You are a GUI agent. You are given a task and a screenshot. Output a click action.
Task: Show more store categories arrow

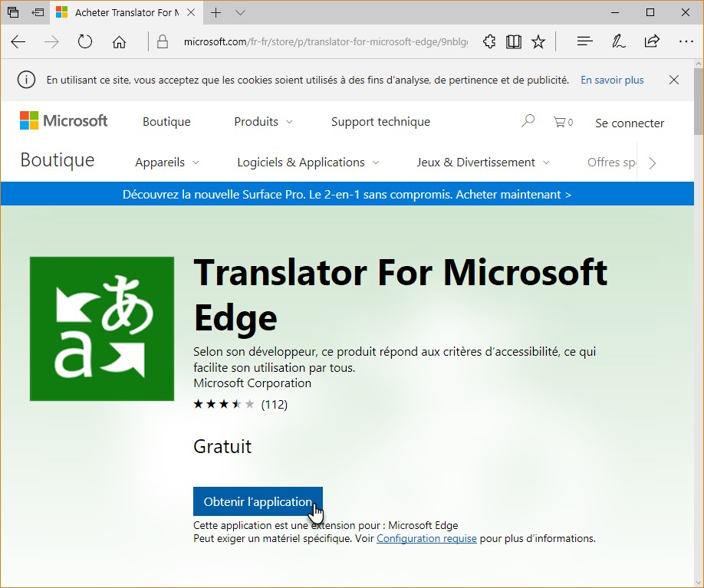coord(653,163)
